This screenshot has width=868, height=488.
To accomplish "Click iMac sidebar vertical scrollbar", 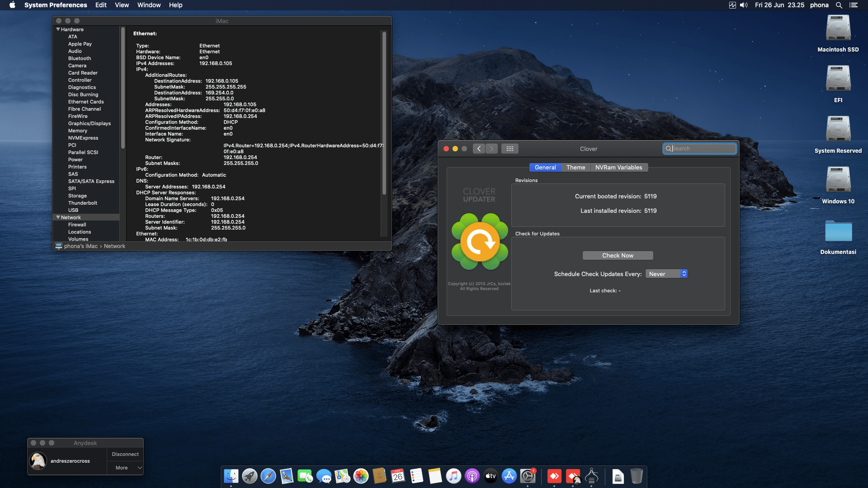I will coord(123,89).
